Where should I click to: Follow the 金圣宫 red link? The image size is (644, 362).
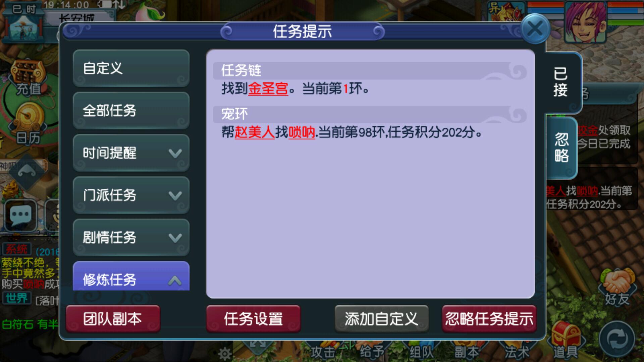(268, 89)
